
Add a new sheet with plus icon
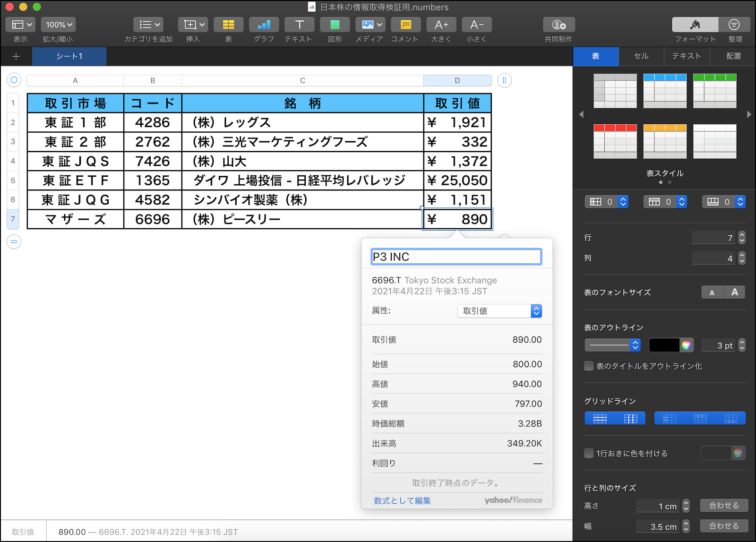[x=16, y=56]
